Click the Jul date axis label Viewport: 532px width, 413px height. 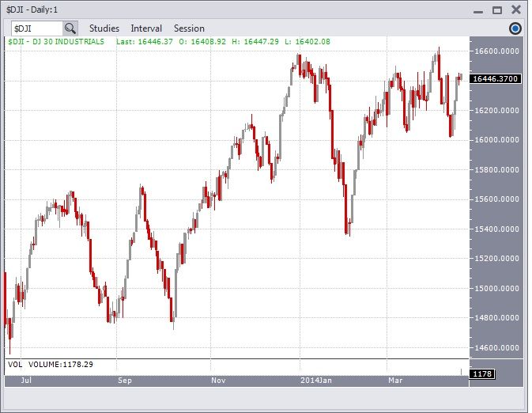click(26, 381)
